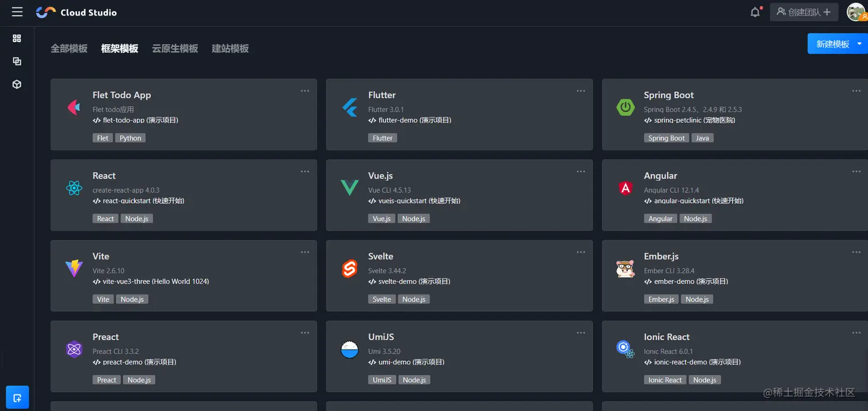Screen dimensions: 868x411
Task: Open the spring-petclinic project link
Action: click(x=689, y=121)
